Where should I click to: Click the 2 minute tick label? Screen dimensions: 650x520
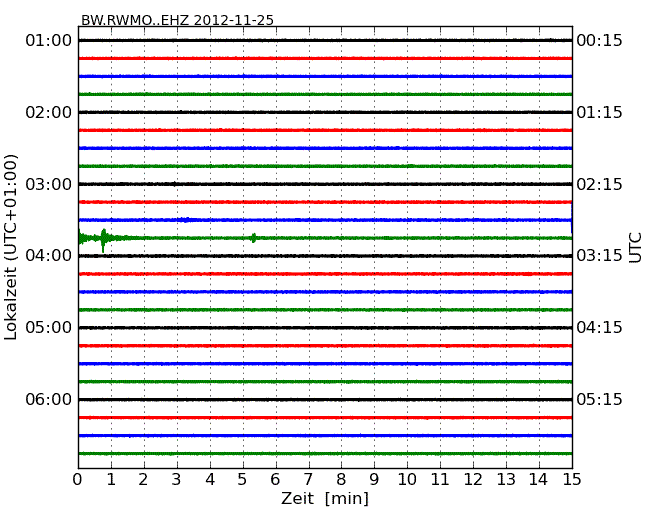coord(143,480)
